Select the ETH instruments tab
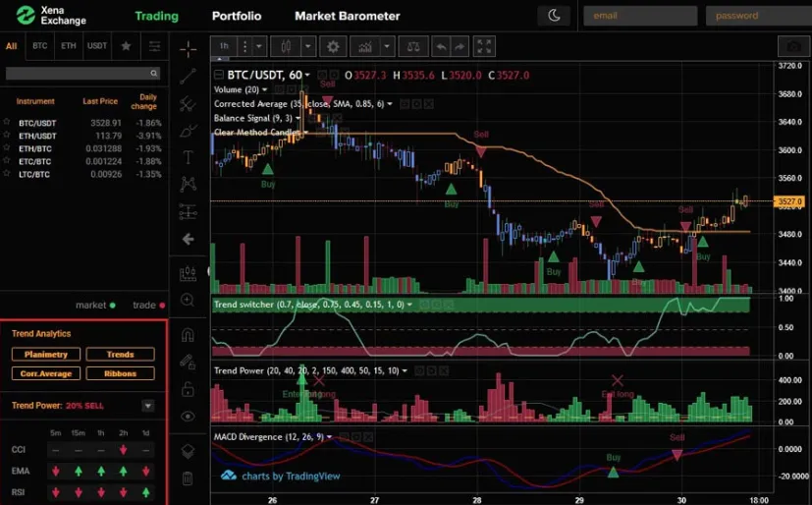 pos(69,46)
